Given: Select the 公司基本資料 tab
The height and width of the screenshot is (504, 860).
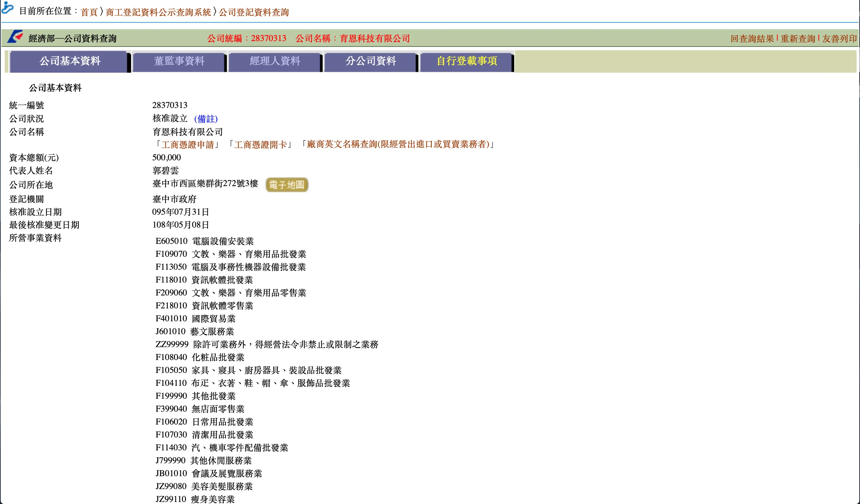Looking at the screenshot, I should click(70, 61).
